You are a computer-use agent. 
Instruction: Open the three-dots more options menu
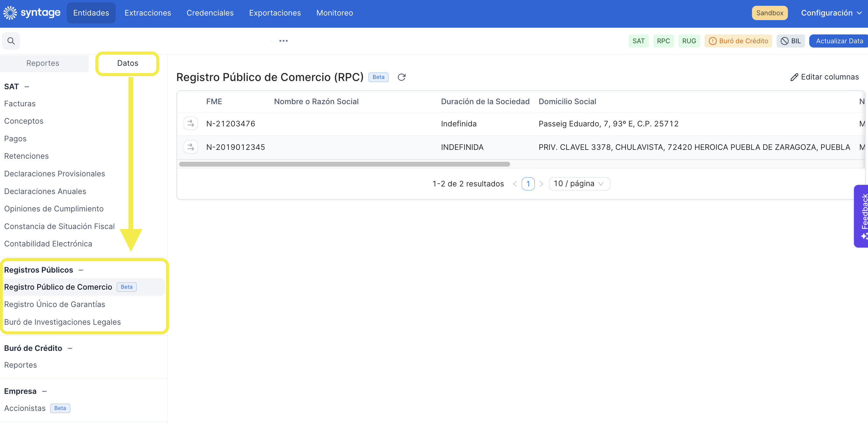coord(283,41)
